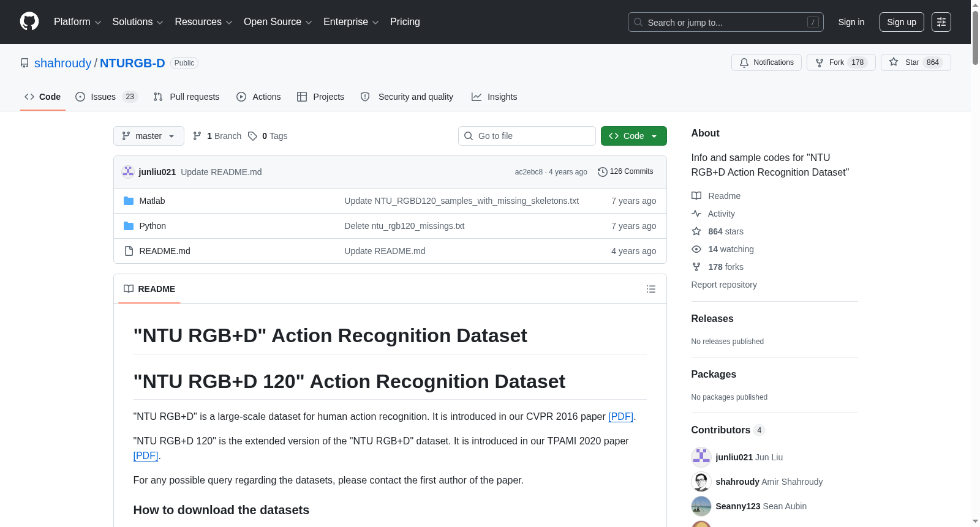This screenshot has width=980, height=527.
Task: Click the branch icon beside 1 Branch
Action: tap(197, 136)
